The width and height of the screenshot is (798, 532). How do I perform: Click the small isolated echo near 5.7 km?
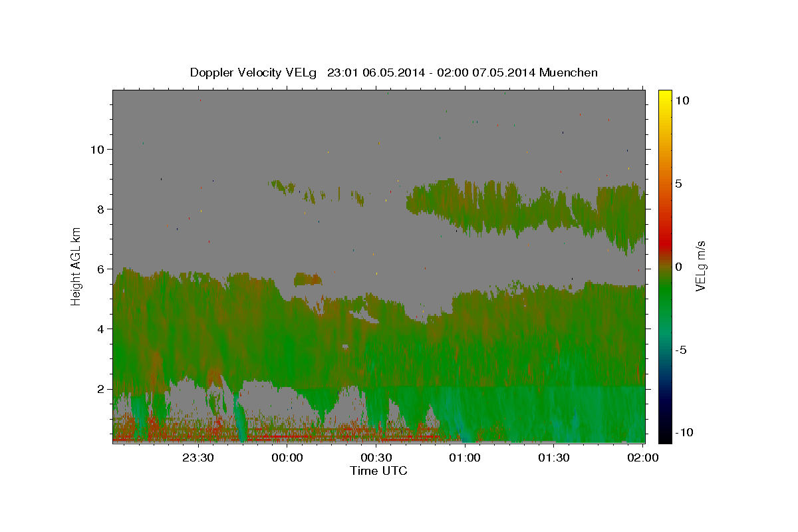[x=308, y=279]
